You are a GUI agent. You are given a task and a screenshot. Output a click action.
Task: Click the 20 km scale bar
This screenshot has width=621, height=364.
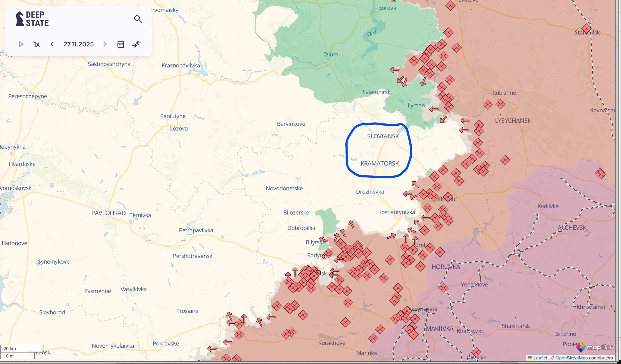point(22,349)
